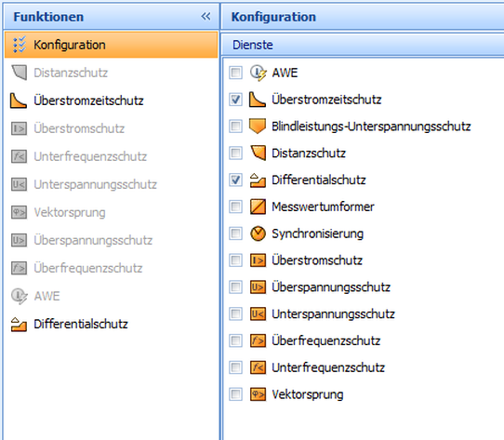Screen dimensions: 504x440
Task: Uncheck the Überstromzeitschutz service checkbox
Action: (235, 100)
